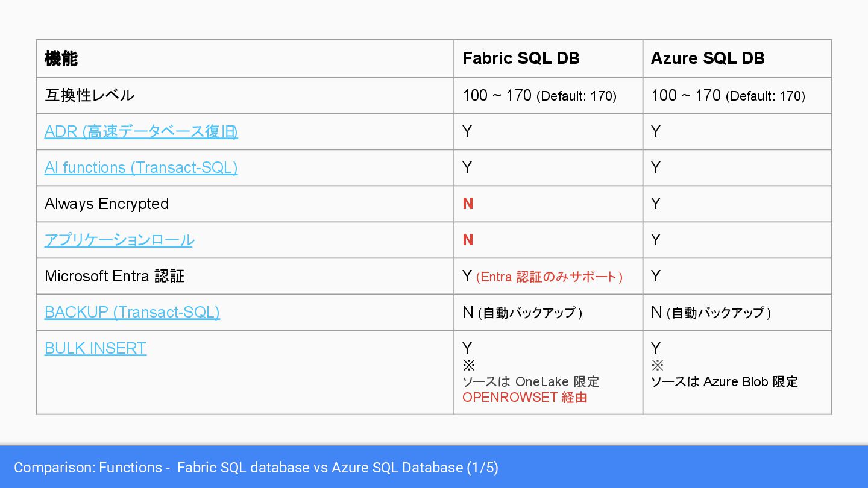Click the Always Encrypted row label
This screenshot has width=868, height=488.
107,204
